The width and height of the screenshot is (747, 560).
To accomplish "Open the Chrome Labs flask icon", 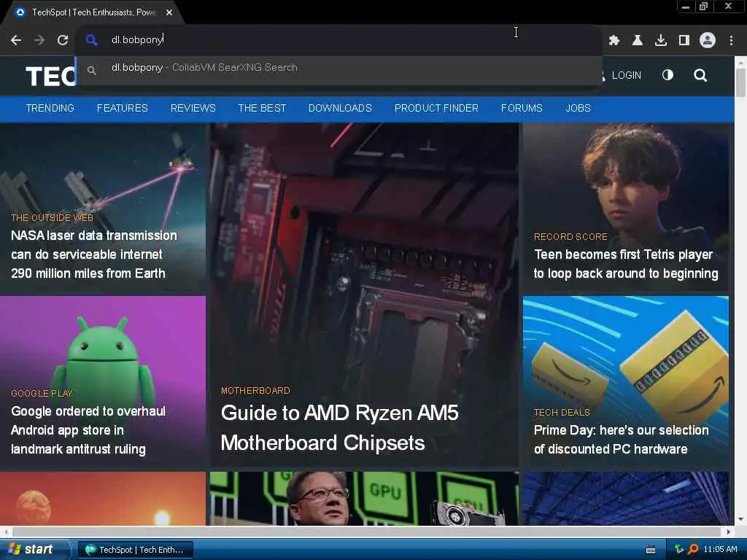I will (x=638, y=41).
